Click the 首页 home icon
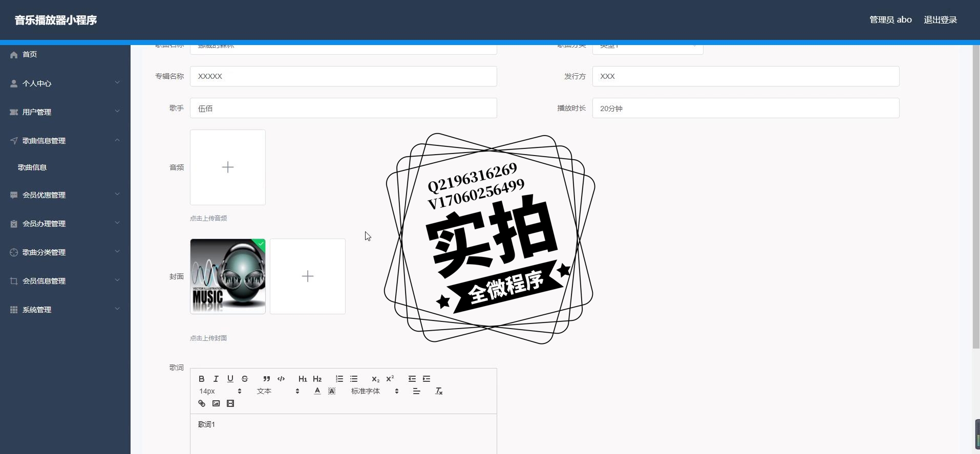This screenshot has width=980, height=454. [14, 55]
